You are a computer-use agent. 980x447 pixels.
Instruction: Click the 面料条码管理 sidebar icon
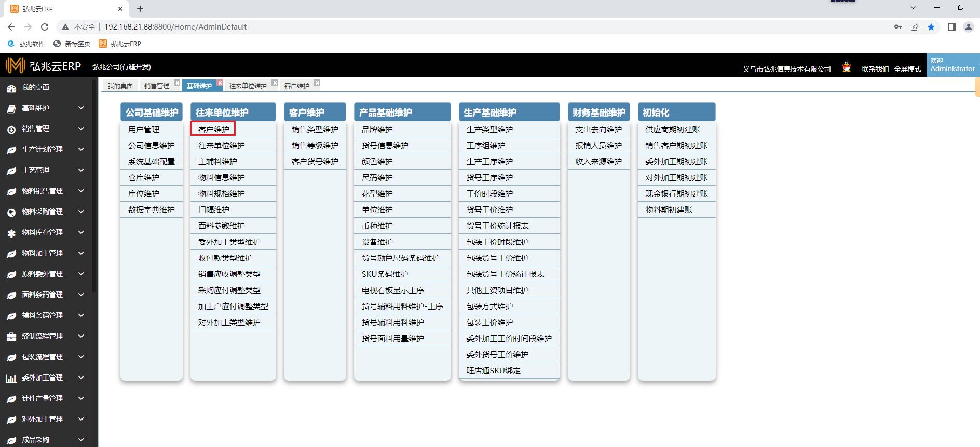pos(11,296)
